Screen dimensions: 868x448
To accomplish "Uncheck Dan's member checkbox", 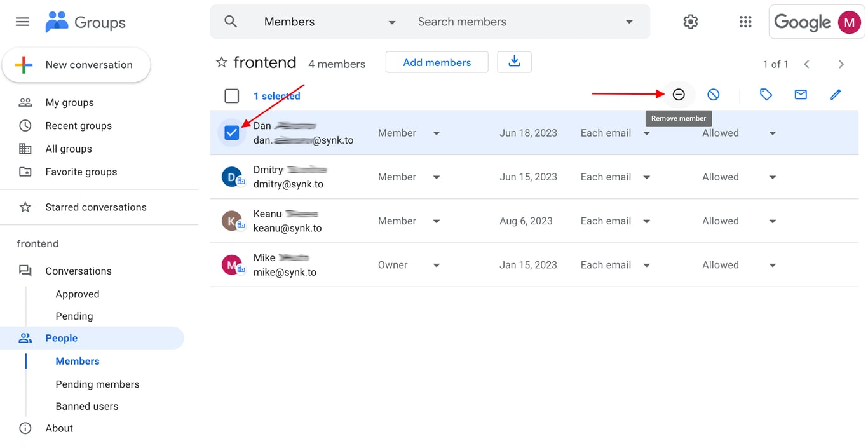I will pos(232,133).
